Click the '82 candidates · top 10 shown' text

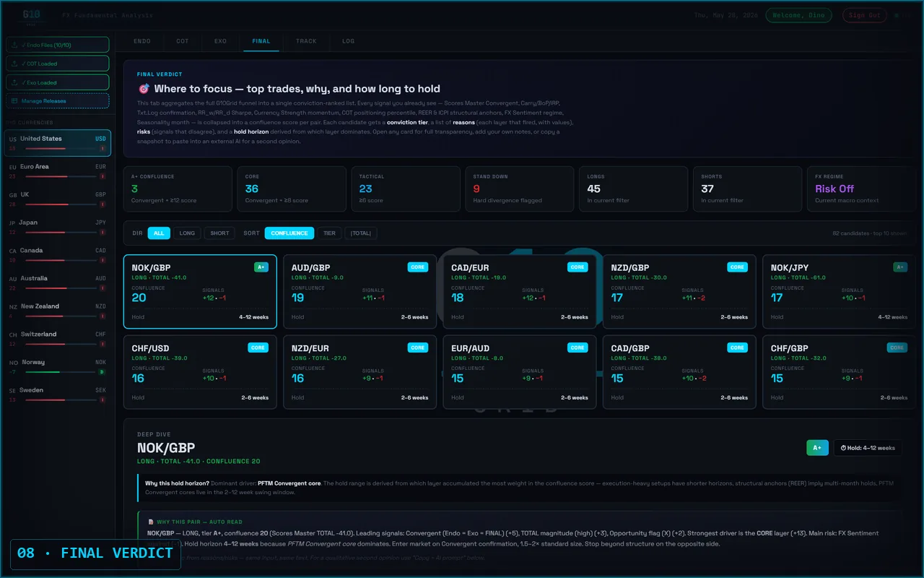click(869, 233)
